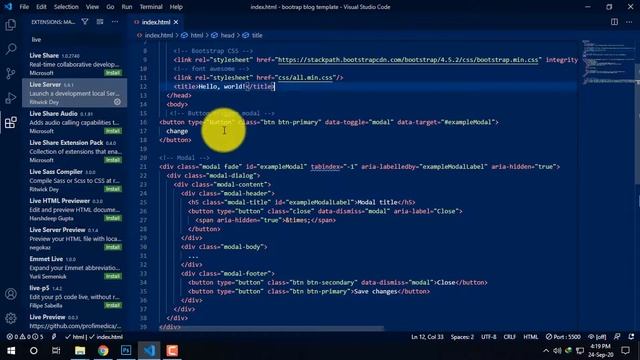Viewport: 640px width, 360px height.
Task: Install the Live Server Preview extension
Action: (x=113, y=247)
